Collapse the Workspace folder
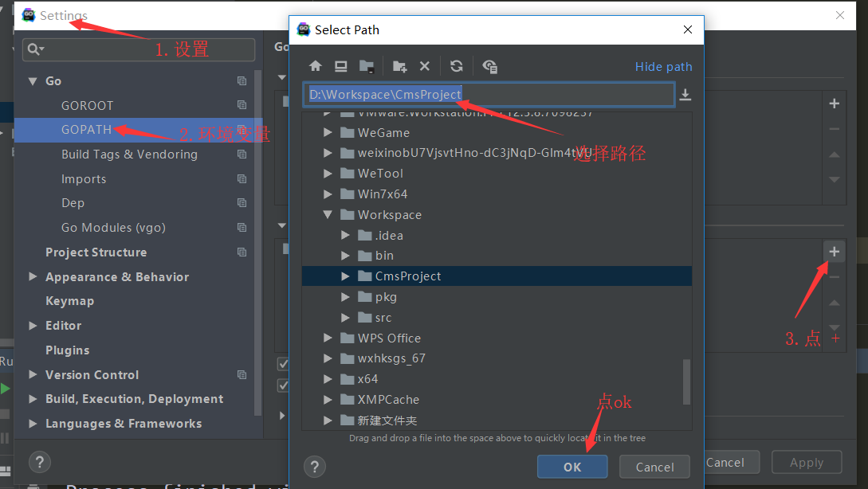This screenshot has width=868, height=489. point(328,215)
